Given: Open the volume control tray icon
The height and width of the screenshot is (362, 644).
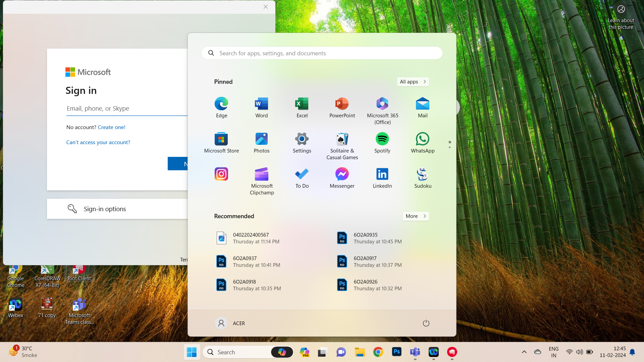Looking at the screenshot, I should pos(579,352).
